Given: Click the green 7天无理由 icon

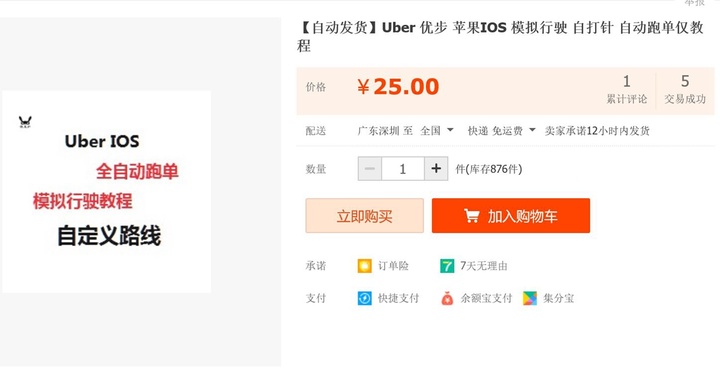Looking at the screenshot, I should click(447, 266).
